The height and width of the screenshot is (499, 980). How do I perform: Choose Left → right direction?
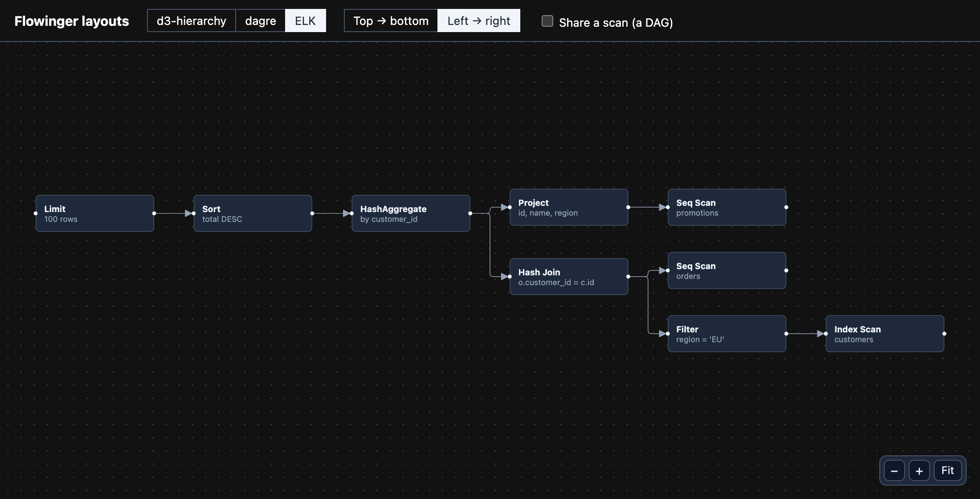click(479, 20)
